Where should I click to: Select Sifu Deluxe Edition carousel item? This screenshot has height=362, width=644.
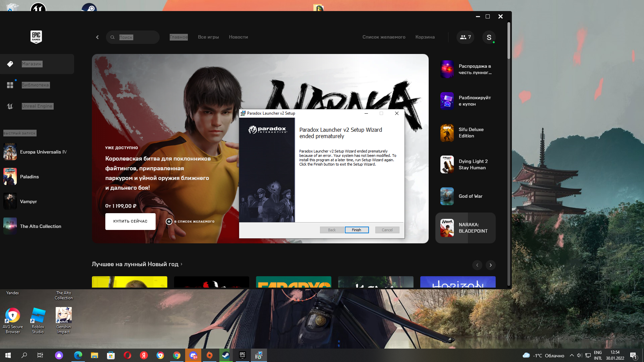click(466, 133)
